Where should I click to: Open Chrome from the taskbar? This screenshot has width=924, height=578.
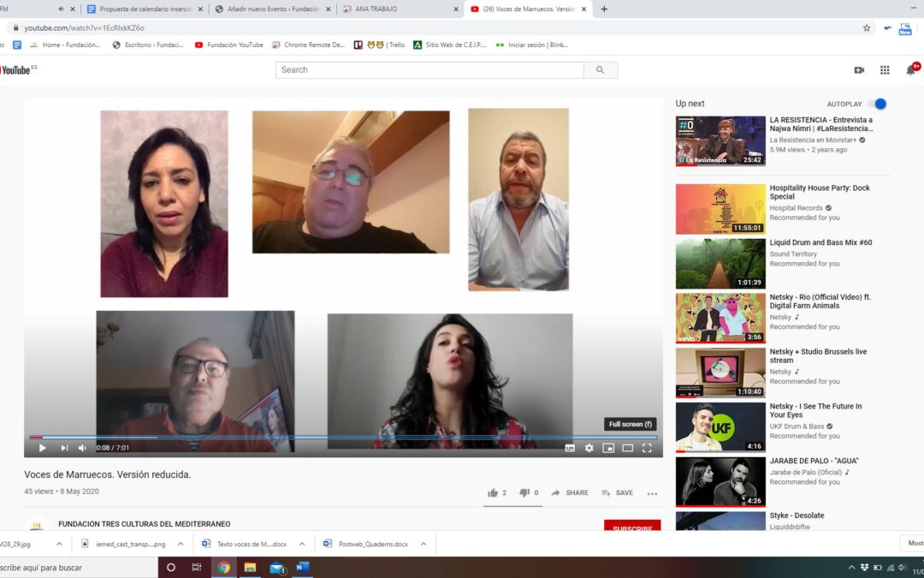click(x=223, y=568)
